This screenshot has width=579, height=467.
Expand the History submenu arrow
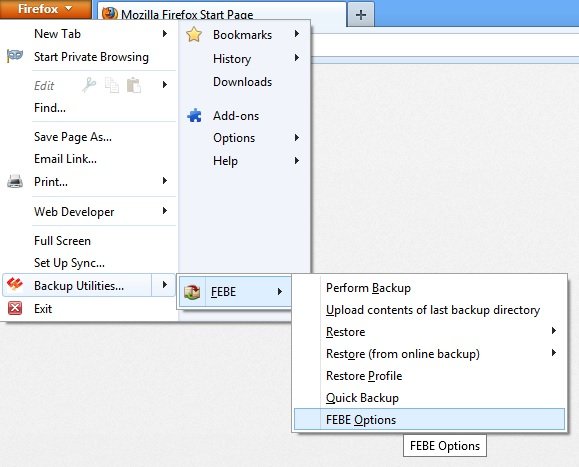click(x=297, y=58)
